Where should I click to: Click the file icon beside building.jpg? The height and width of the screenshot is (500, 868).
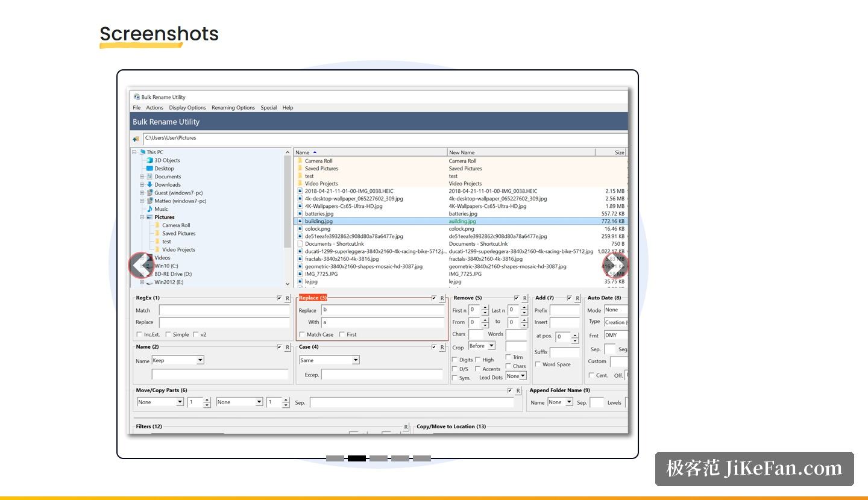tap(300, 221)
